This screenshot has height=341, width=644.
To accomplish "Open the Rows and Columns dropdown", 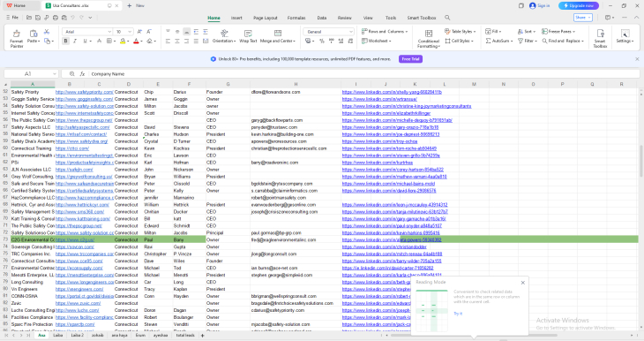I will click(385, 32).
